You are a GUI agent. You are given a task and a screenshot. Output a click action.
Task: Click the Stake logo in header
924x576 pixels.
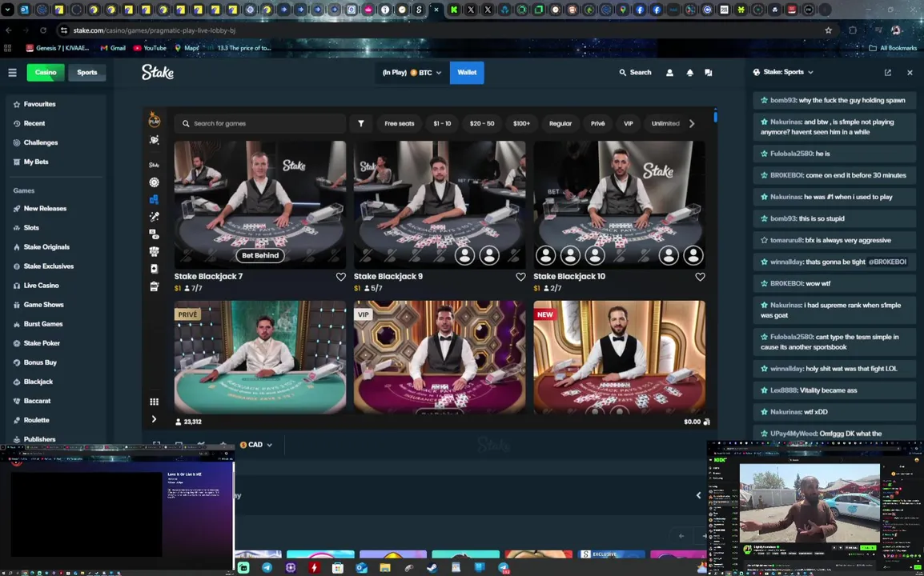[158, 72]
